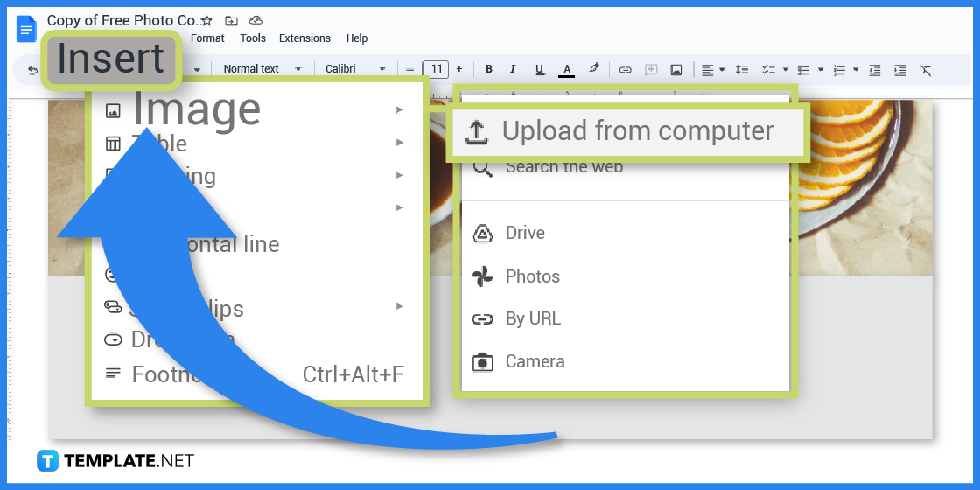Expand the numbered list options arrow
The height and width of the screenshot is (490, 980).
(x=856, y=70)
